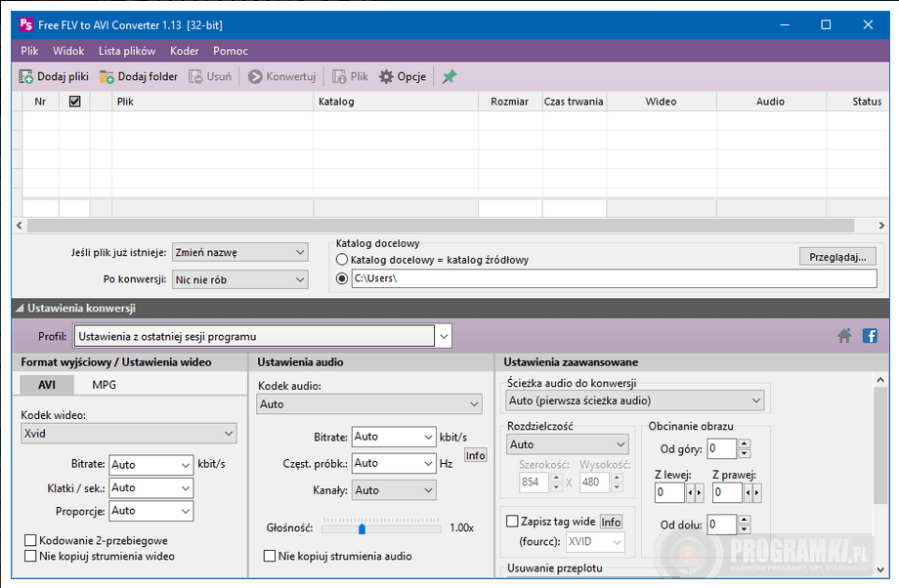Open the Pomoc menu

click(231, 51)
